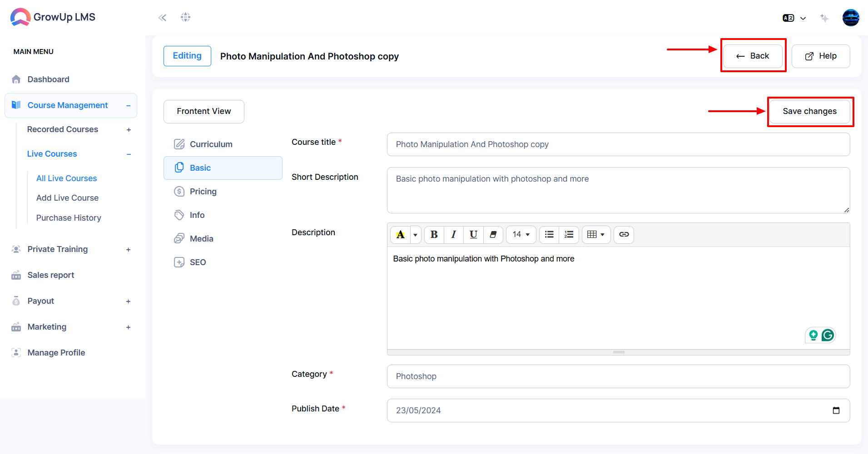Go to Dashboard
This screenshot has width=868, height=454.
49,79
